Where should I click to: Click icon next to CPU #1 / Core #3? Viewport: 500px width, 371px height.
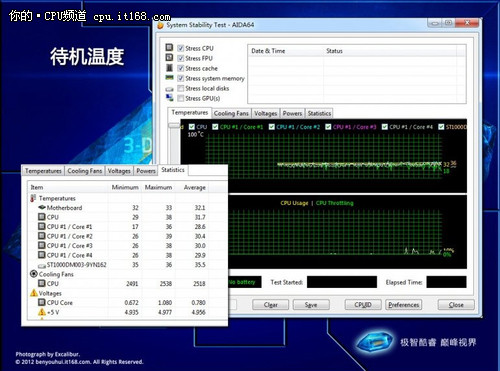pos(42,245)
